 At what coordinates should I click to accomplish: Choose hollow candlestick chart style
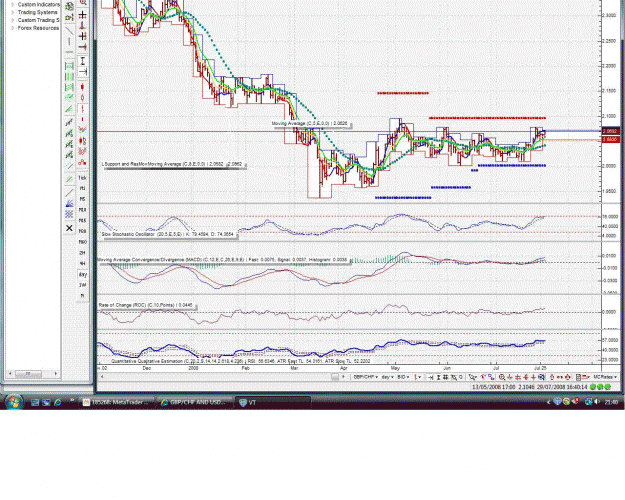point(83,98)
